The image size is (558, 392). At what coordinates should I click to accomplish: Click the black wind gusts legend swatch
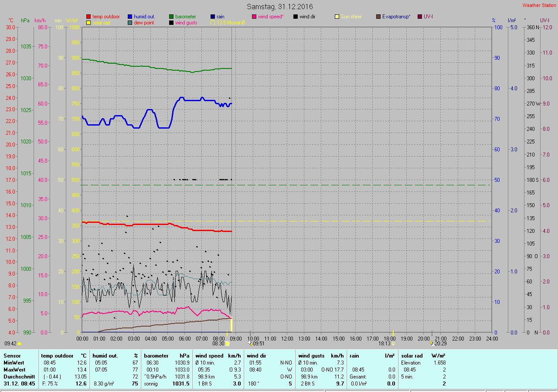pos(171,23)
